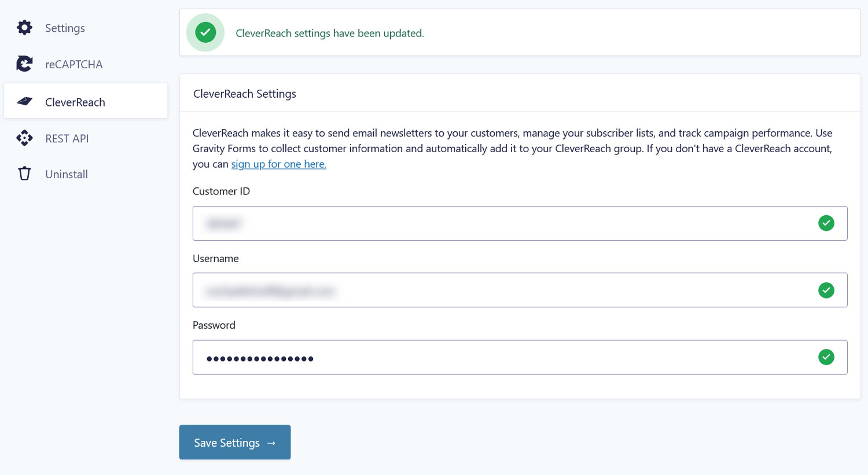This screenshot has width=868, height=475.
Task: Click the Settings gear icon
Action: [24, 27]
